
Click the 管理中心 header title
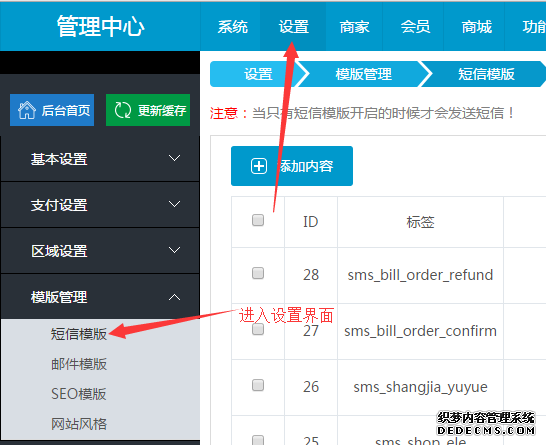pyautogui.click(x=101, y=26)
